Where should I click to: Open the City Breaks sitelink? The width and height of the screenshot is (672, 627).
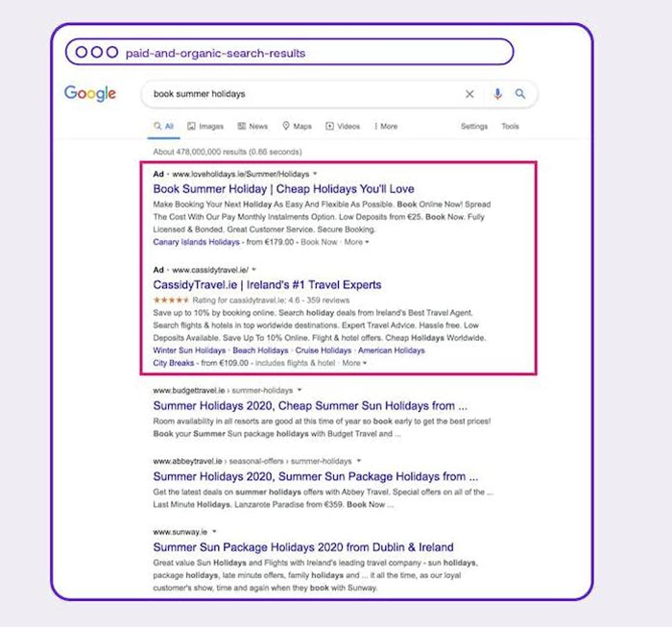coord(173,363)
